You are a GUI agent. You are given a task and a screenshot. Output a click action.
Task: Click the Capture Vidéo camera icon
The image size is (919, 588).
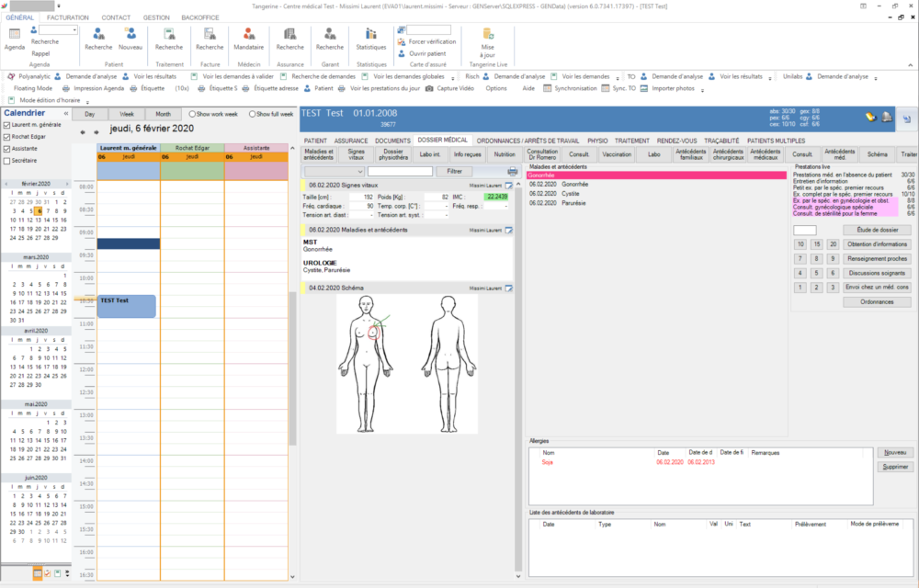coord(429,88)
